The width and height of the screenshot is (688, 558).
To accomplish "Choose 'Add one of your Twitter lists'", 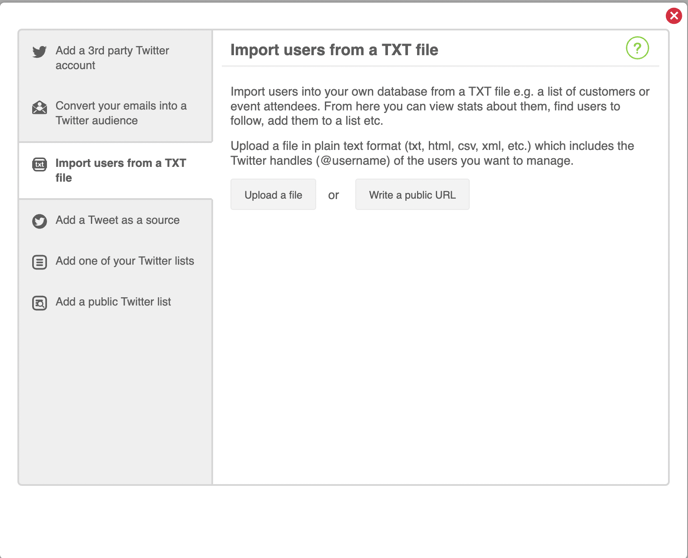I will point(115,261).
